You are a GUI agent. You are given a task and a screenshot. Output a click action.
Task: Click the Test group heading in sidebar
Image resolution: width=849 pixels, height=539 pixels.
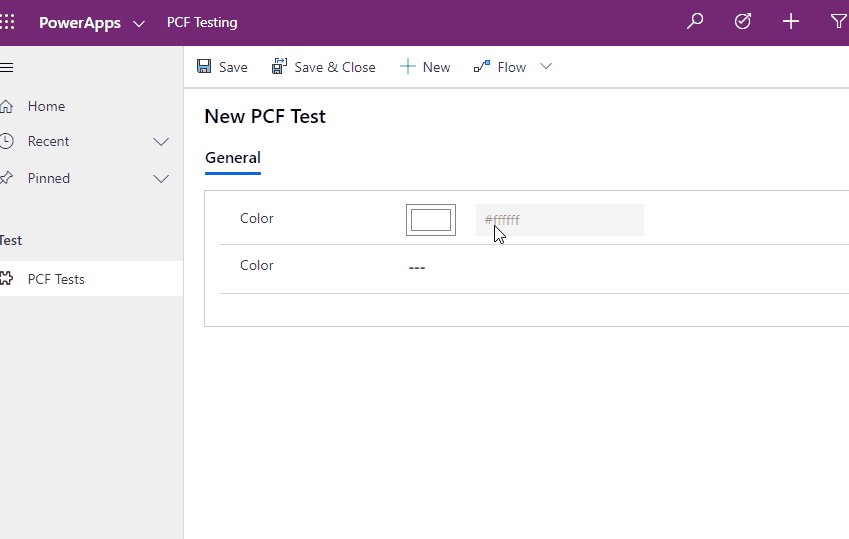pyautogui.click(x=11, y=241)
